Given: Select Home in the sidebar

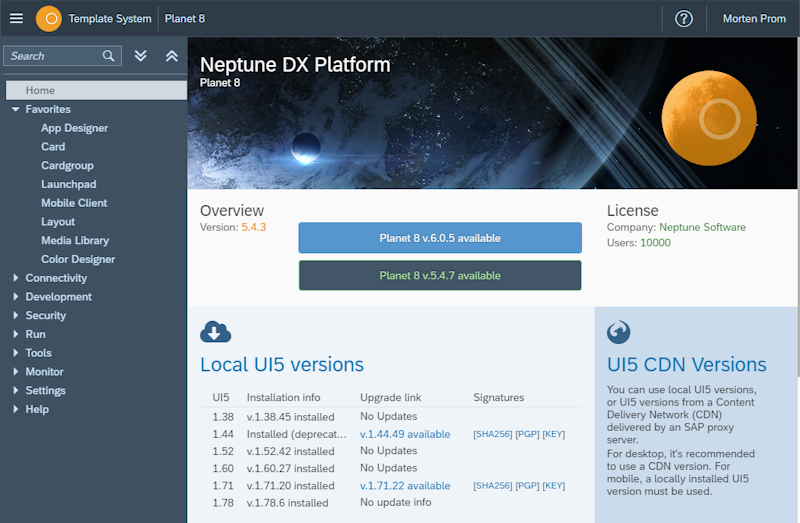Looking at the screenshot, I should click(x=41, y=91).
